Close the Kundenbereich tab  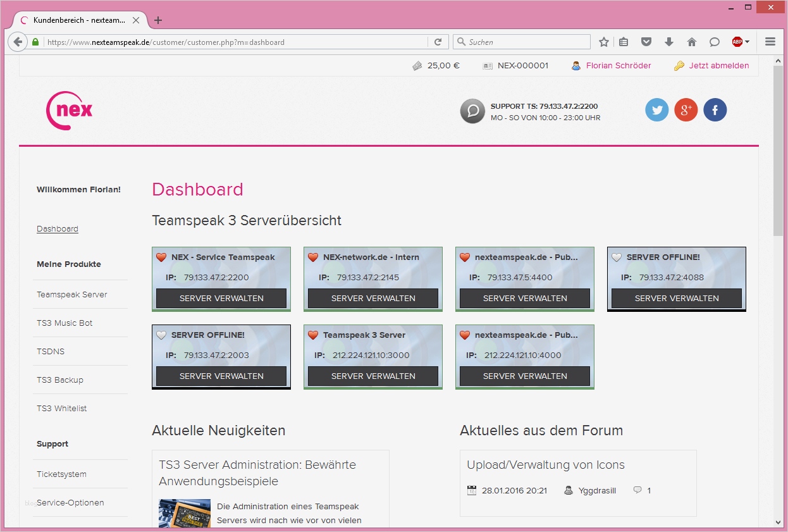pos(136,20)
